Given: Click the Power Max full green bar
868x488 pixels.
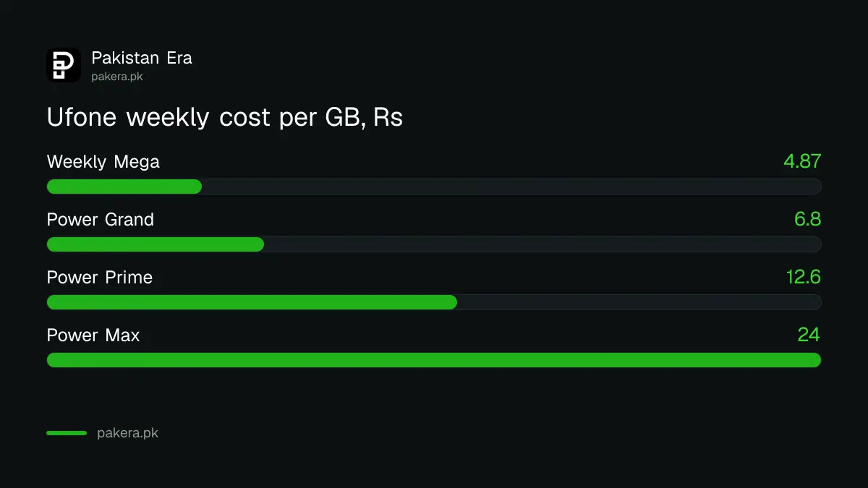Looking at the screenshot, I should pos(434,360).
